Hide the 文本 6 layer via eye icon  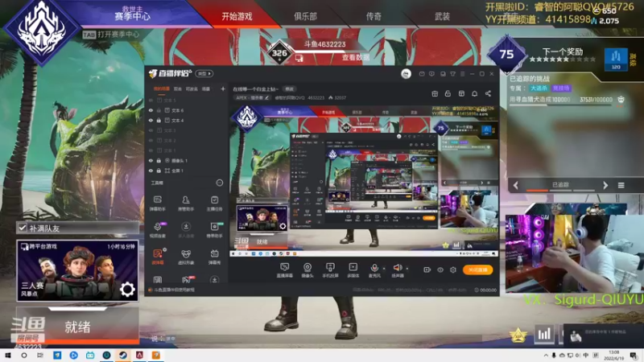151,110
